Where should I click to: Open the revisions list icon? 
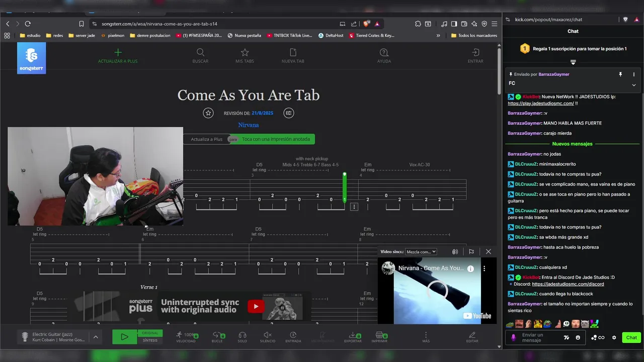[288, 113]
